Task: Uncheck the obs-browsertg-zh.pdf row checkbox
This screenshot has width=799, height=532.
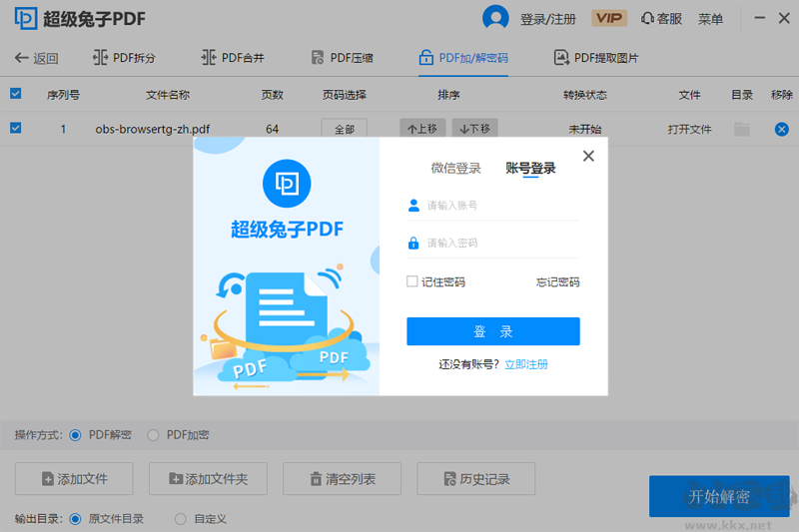Action: coord(16,128)
